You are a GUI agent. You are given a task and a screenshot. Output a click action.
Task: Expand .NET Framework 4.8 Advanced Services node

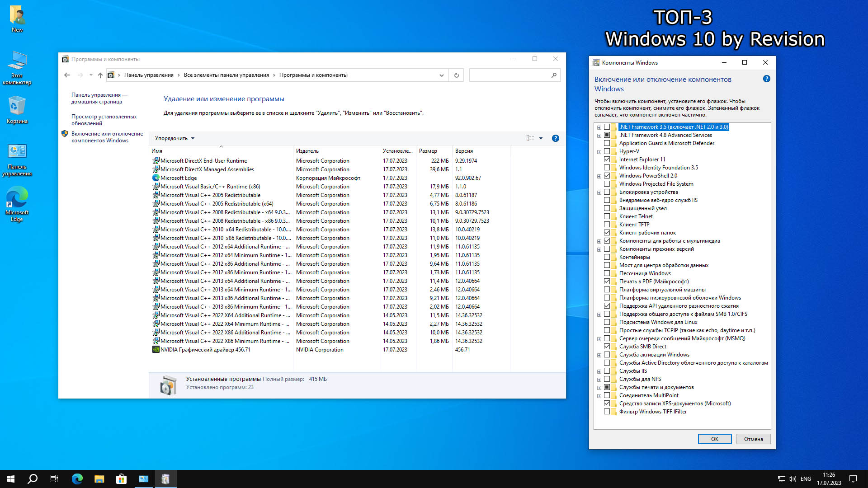pos(599,136)
